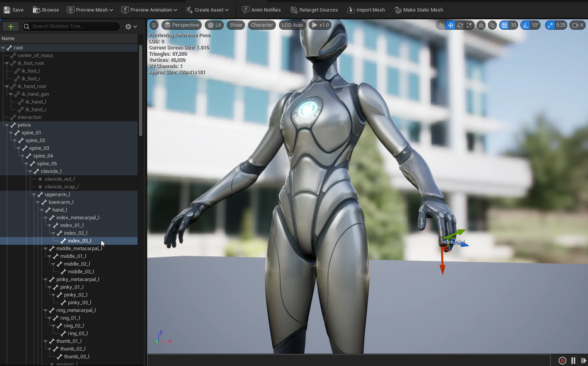The width and height of the screenshot is (588, 366).
Task: Open the Perspective view mode menu
Action: point(181,25)
